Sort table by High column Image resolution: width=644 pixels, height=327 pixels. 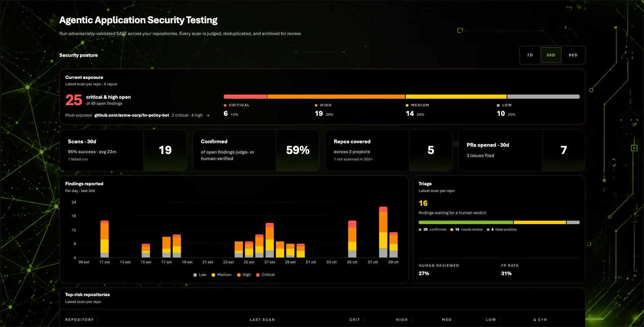404,320
